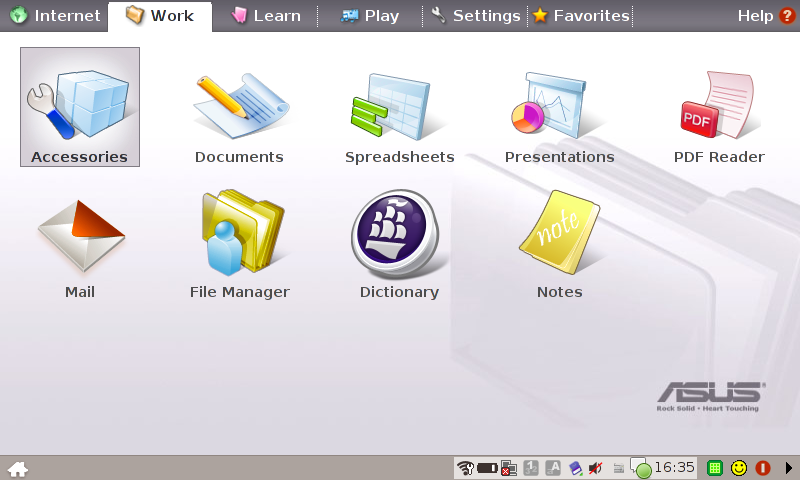Click the red power shutdown icon

pos(763,468)
